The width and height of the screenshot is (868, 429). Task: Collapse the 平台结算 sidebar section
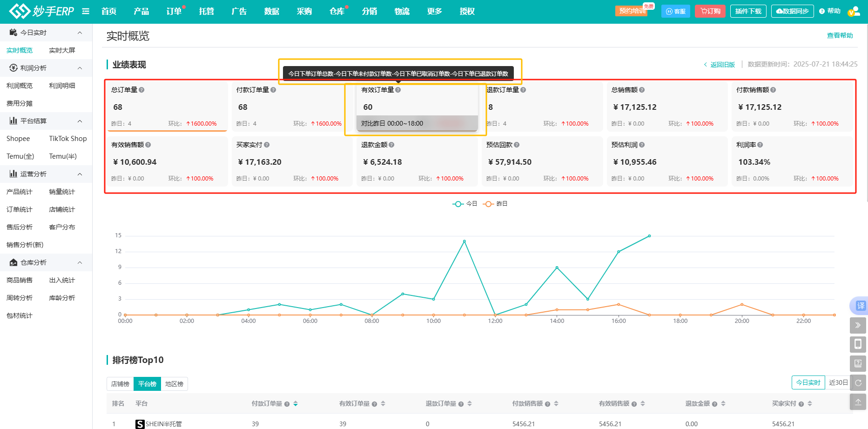pyautogui.click(x=80, y=121)
